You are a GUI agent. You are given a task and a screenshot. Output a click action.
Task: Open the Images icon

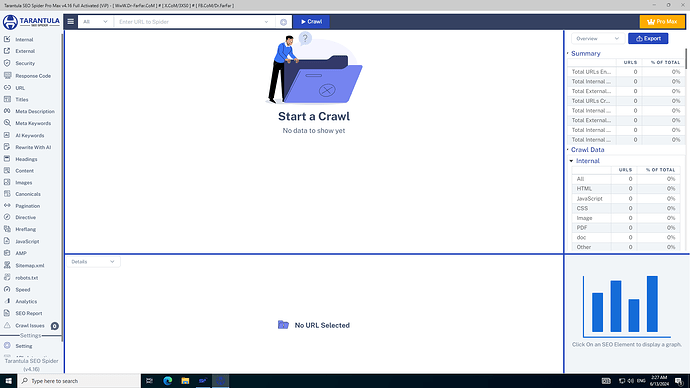(7, 182)
